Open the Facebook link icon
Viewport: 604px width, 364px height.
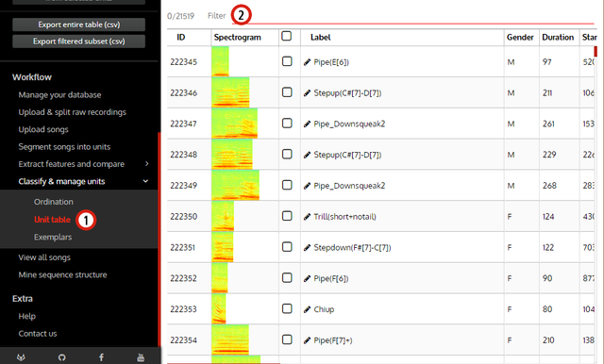coord(101,357)
